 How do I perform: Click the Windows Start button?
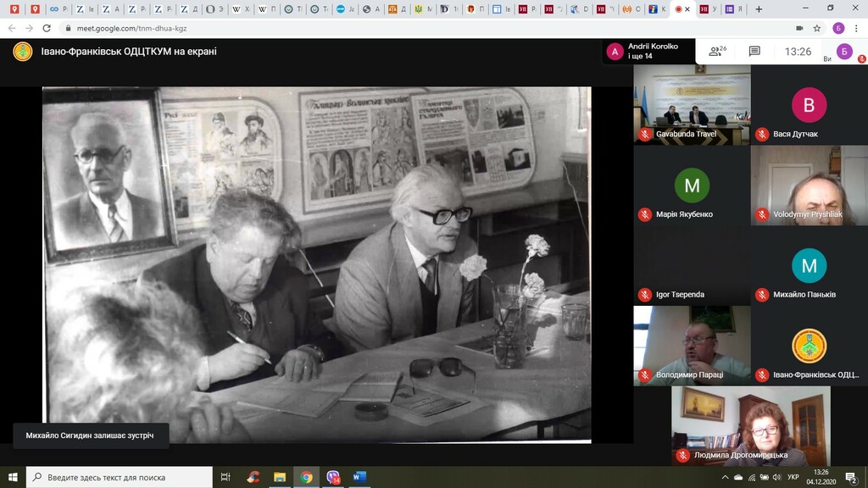[13, 477]
